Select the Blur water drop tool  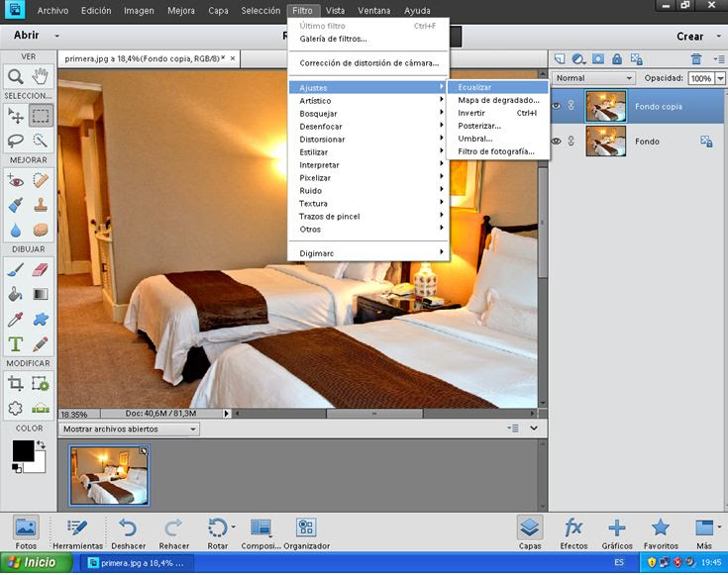click(x=16, y=230)
